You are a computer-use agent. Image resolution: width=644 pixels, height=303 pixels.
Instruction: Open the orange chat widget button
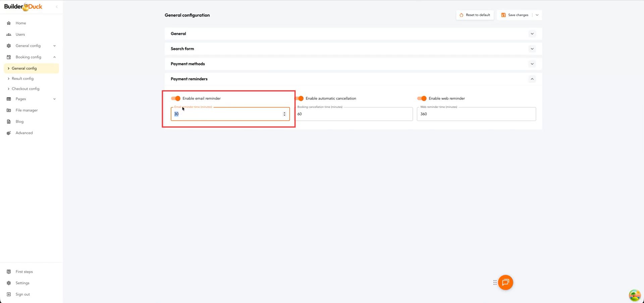(505, 283)
